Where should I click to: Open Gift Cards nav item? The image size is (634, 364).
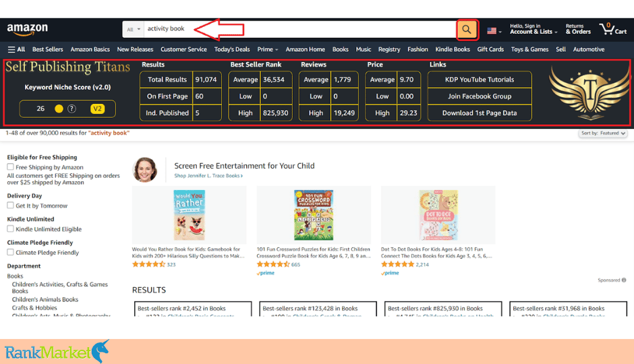tap(490, 49)
